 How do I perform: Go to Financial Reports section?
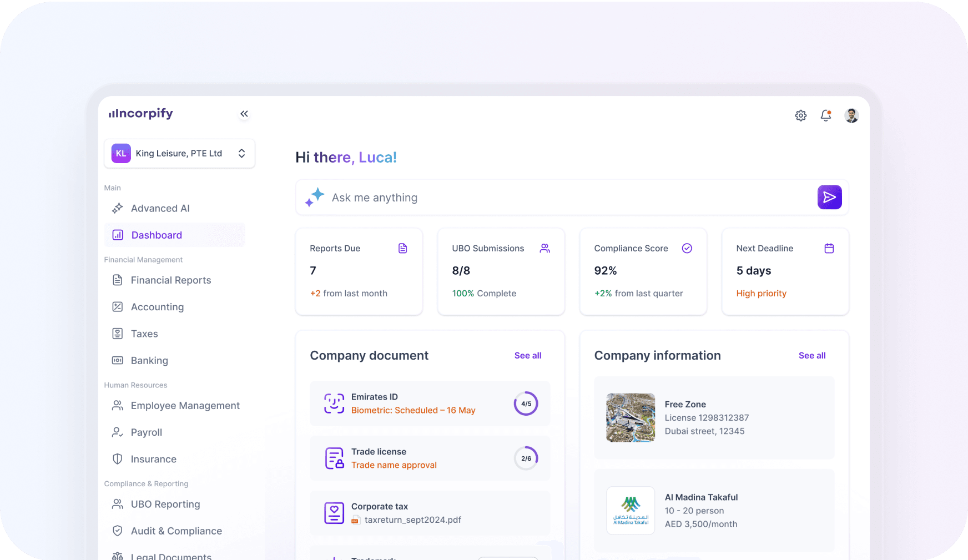click(x=170, y=280)
